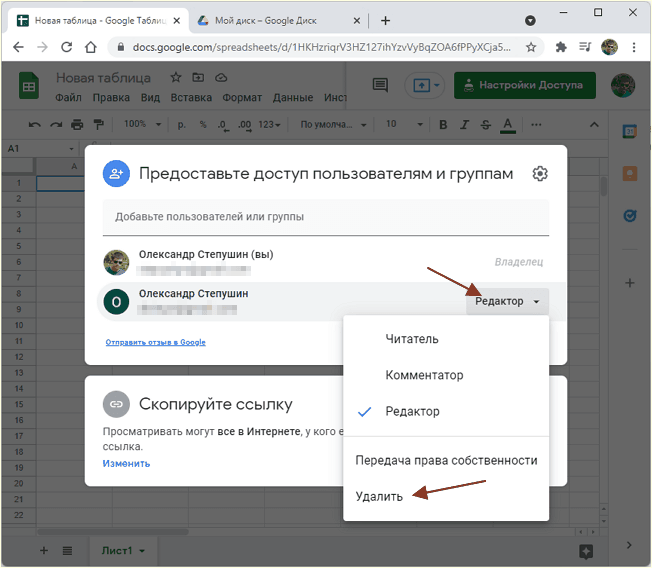This screenshot has width=652, height=568.
Task: Open Google Calendar side panel
Action: point(630,132)
